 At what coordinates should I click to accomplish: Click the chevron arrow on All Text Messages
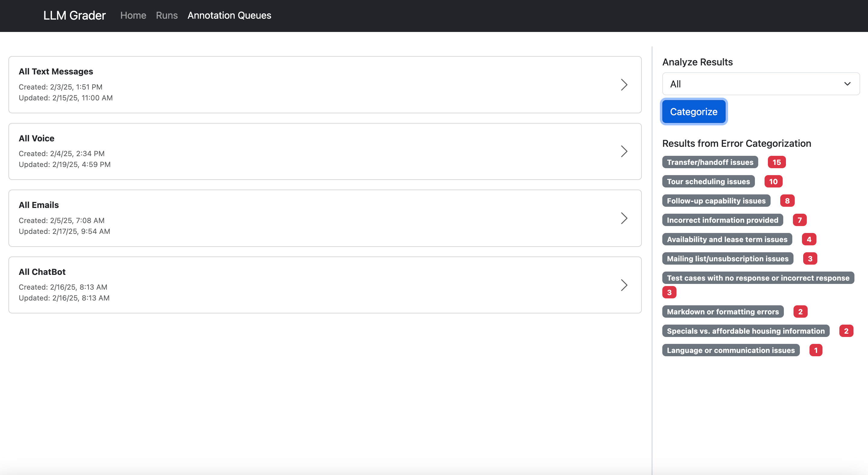(x=624, y=85)
